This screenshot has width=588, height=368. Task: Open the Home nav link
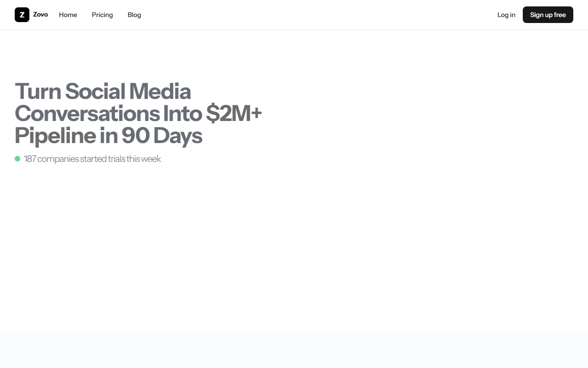pyautogui.click(x=68, y=15)
